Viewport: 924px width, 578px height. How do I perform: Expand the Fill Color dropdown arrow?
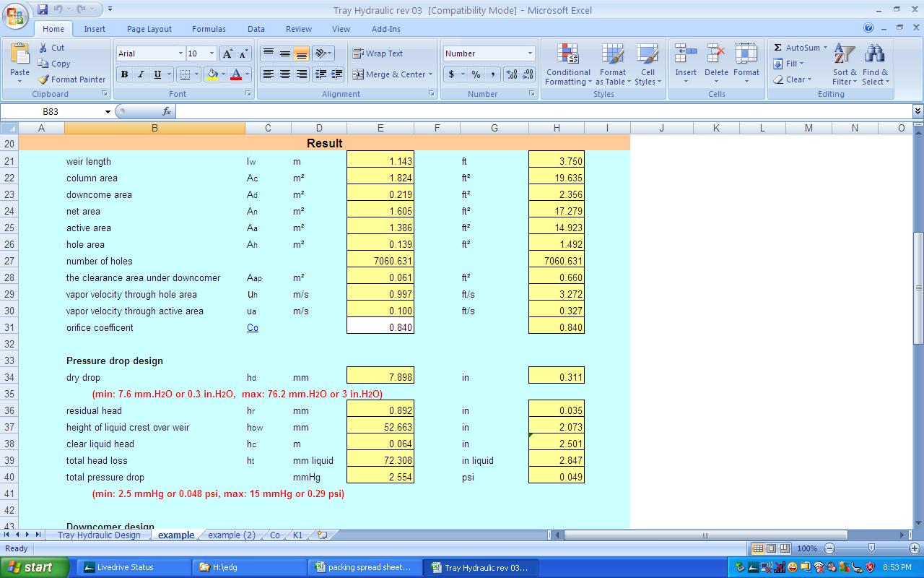(224, 74)
